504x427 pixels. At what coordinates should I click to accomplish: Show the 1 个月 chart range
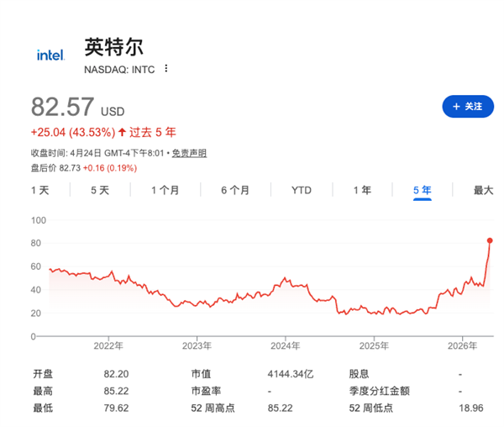point(165,191)
